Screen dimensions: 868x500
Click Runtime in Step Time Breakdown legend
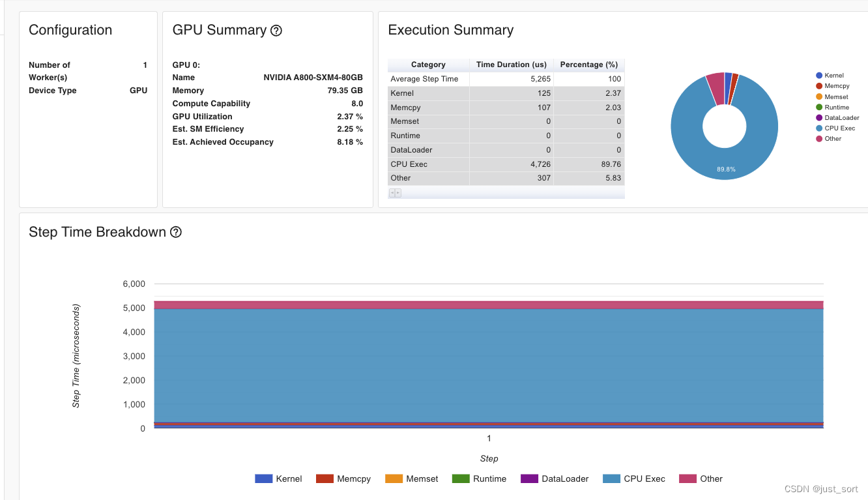(x=479, y=478)
